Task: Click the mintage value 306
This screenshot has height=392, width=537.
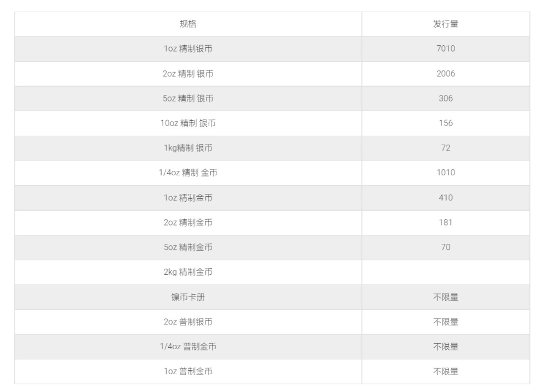Action: 445,98
